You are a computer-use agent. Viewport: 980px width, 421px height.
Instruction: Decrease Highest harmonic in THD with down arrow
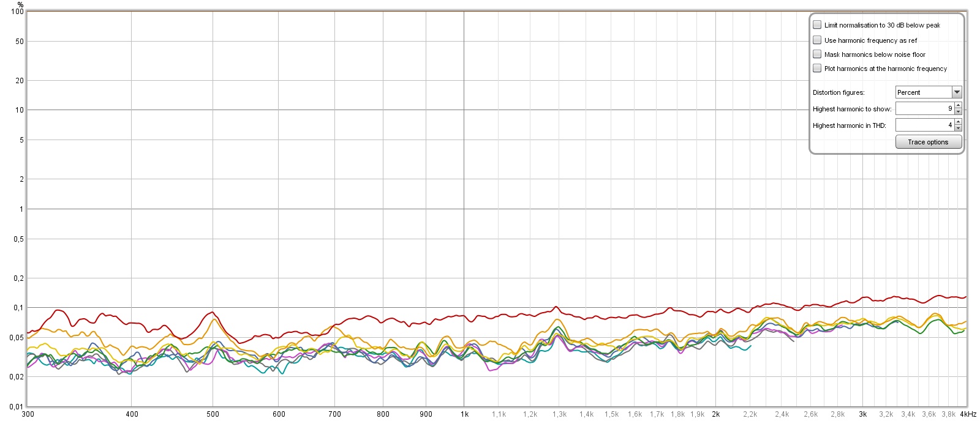958,128
